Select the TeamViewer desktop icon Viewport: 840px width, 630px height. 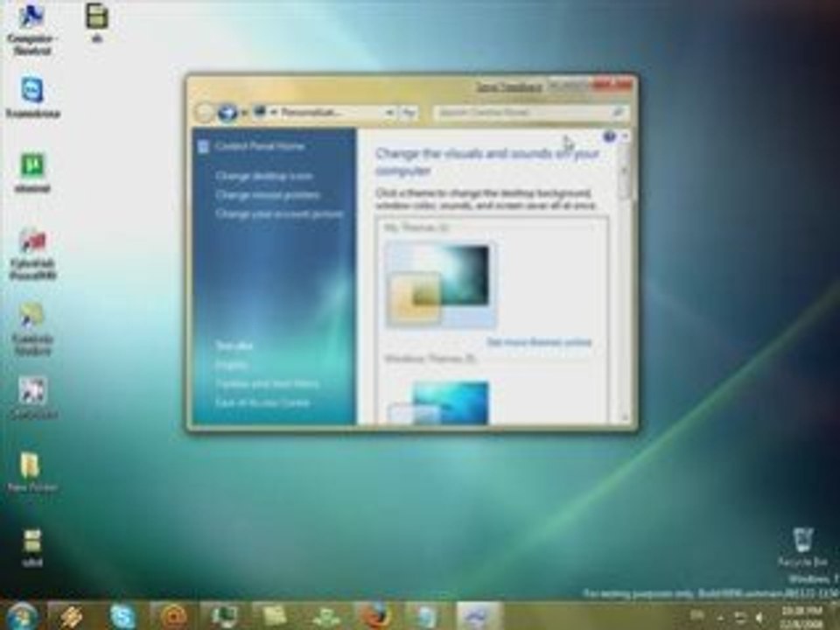pyautogui.click(x=32, y=98)
